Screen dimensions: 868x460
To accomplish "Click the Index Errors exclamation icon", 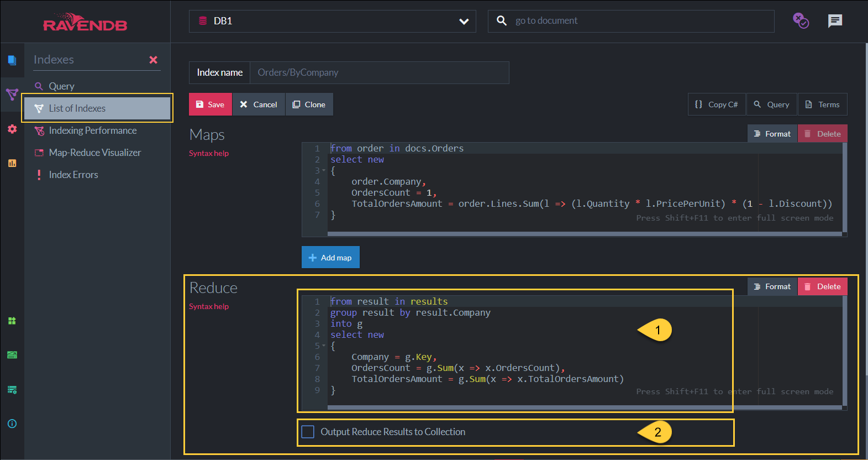I will (x=39, y=175).
